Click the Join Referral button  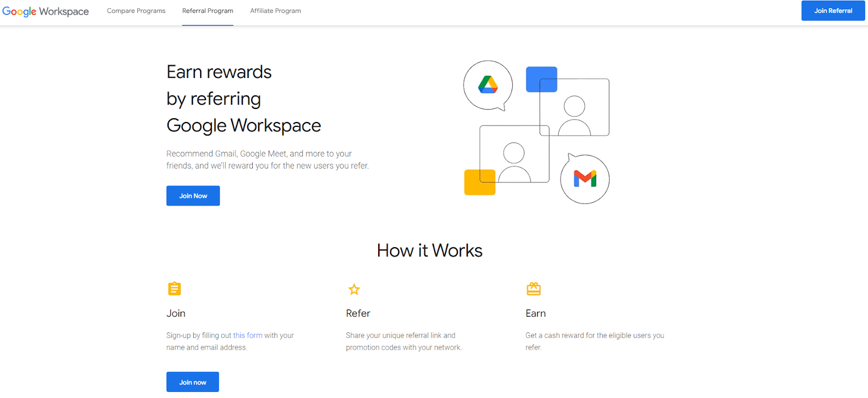(833, 11)
